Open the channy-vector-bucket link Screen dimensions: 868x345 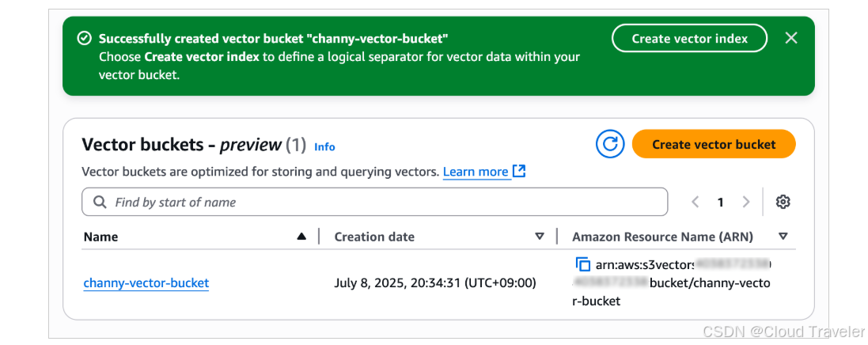146,283
